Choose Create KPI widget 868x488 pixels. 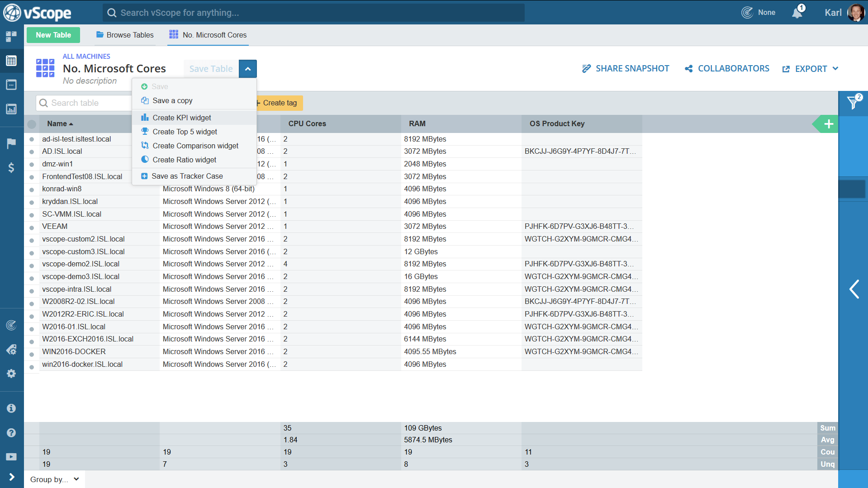[x=194, y=118]
